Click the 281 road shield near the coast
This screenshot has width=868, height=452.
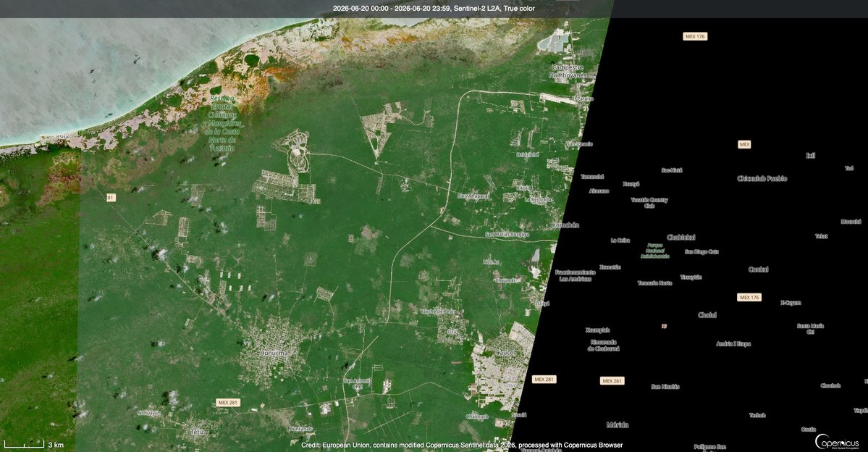pyautogui.click(x=110, y=198)
